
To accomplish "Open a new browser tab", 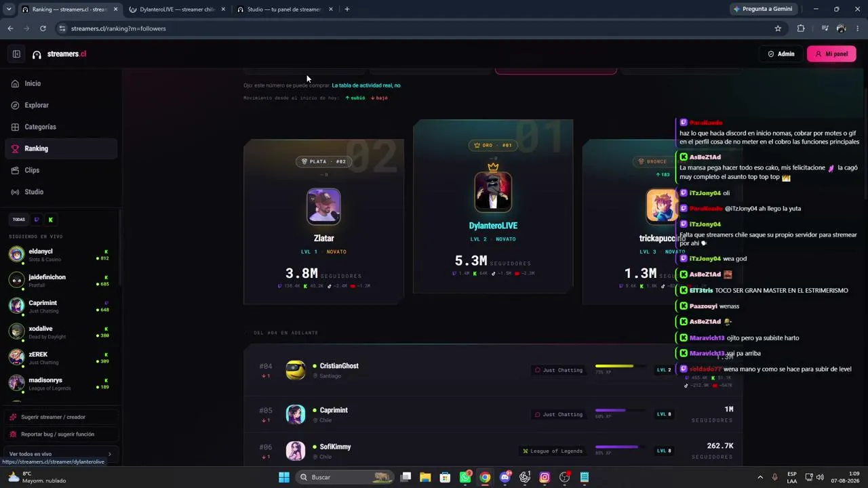I will point(347,9).
